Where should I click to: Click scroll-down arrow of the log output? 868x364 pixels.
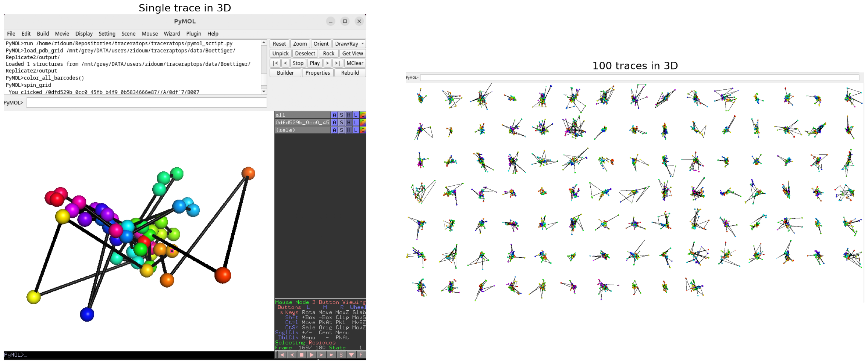pyautogui.click(x=264, y=91)
